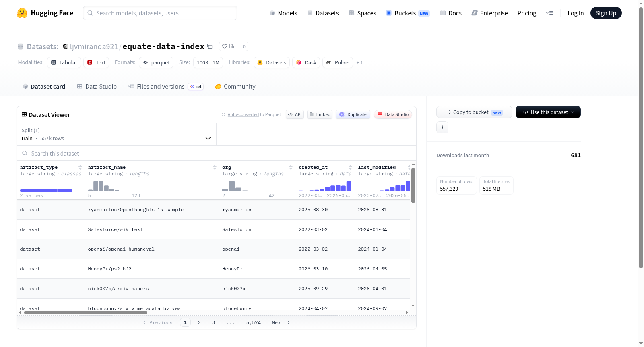The height and width of the screenshot is (347, 644).
Task: Open the Enterprise menu item
Action: pyautogui.click(x=489, y=13)
